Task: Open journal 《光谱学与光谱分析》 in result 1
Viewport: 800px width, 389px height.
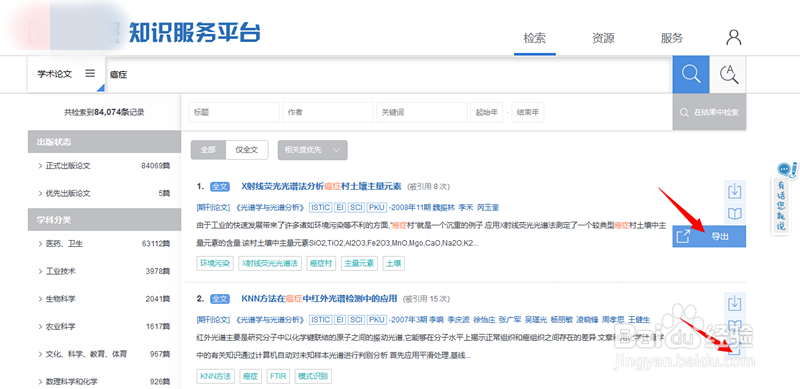Action: (x=269, y=207)
